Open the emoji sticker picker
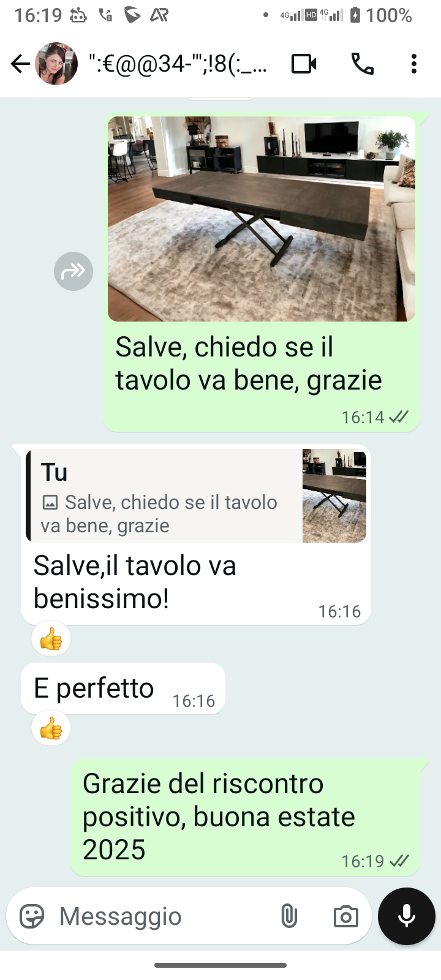441x980 pixels. (x=32, y=916)
